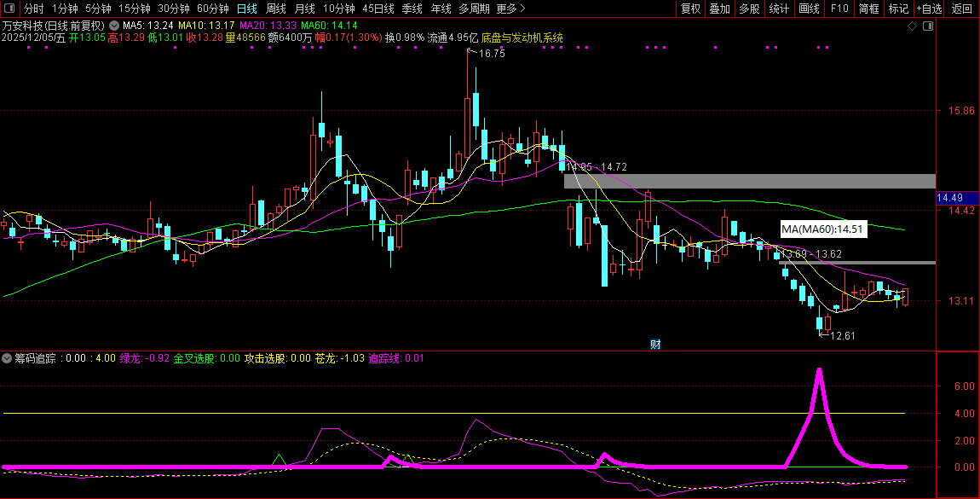Click 标记 to mark this stock
The width and height of the screenshot is (980, 499).
(x=898, y=9)
